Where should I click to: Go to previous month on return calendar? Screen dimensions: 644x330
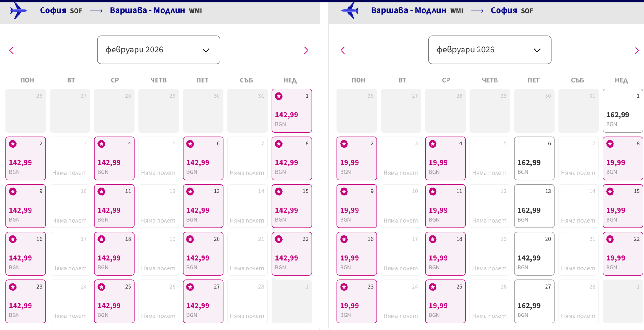click(x=343, y=50)
